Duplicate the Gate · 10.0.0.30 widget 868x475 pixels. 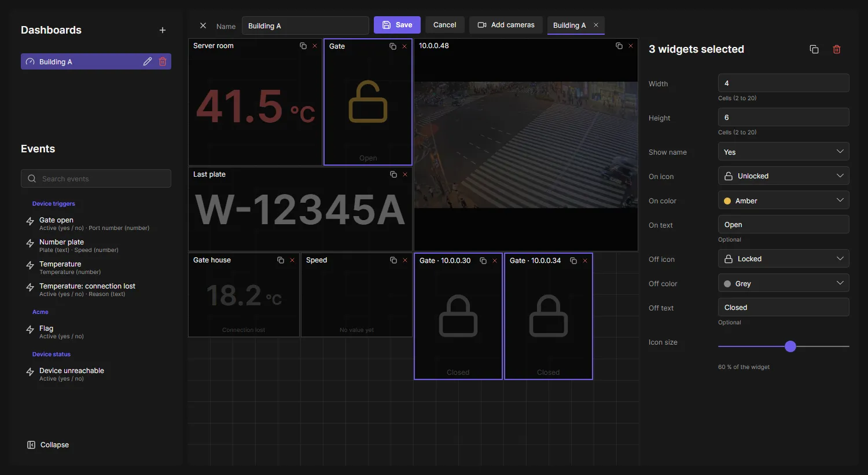point(483,261)
